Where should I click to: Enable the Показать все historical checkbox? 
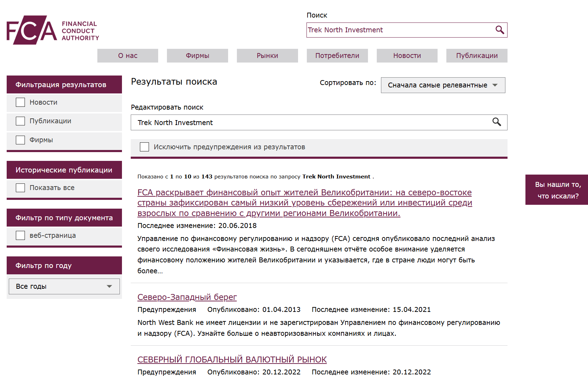pos(20,188)
